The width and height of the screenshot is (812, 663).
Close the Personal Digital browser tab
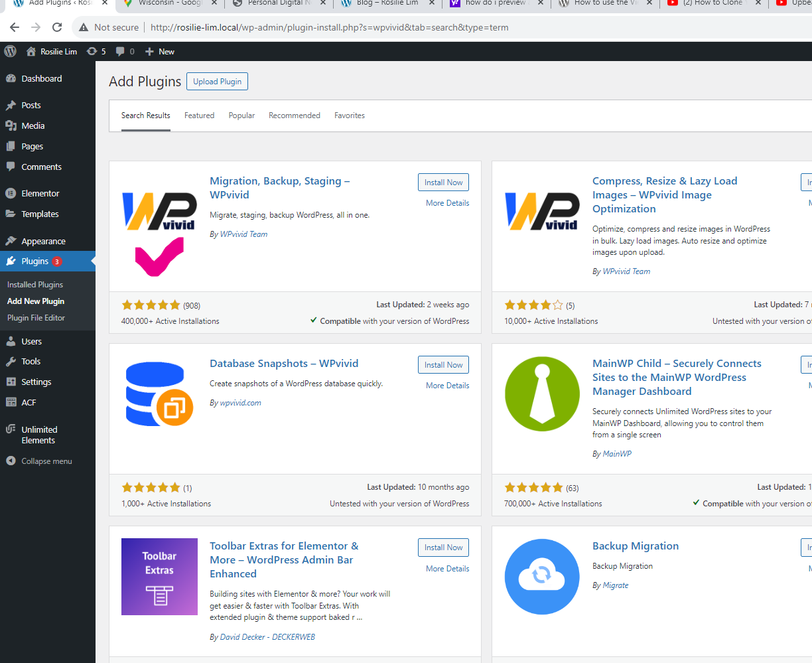323,3
